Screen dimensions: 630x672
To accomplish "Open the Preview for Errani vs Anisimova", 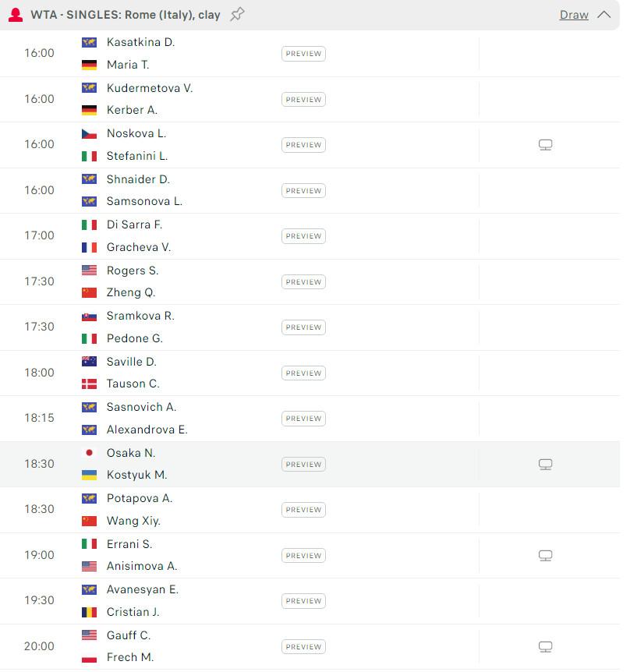I will [x=303, y=555].
